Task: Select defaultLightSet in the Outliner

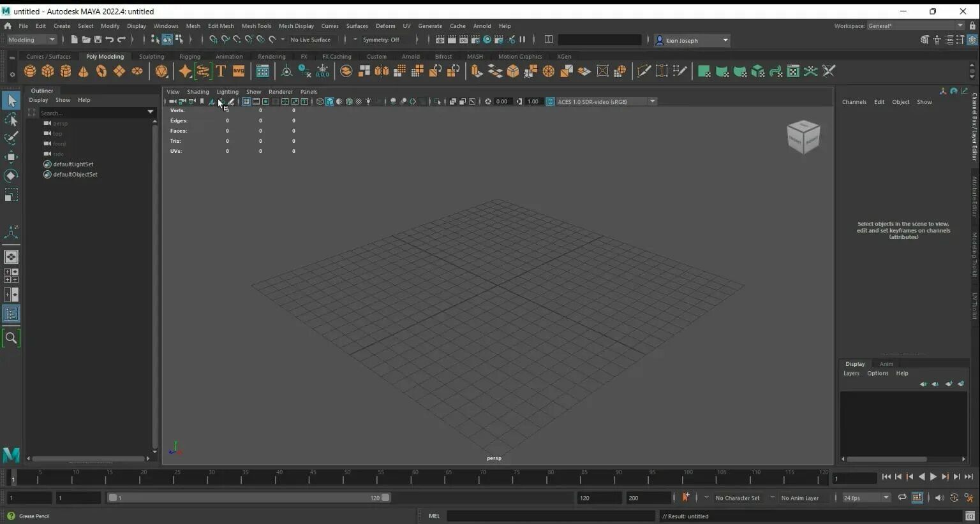Action: coord(73,164)
